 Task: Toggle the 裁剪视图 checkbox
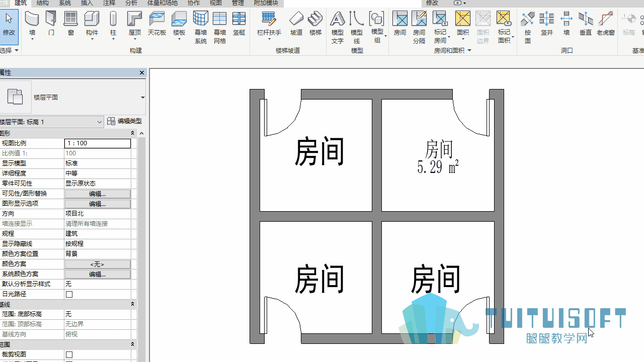(x=69, y=354)
